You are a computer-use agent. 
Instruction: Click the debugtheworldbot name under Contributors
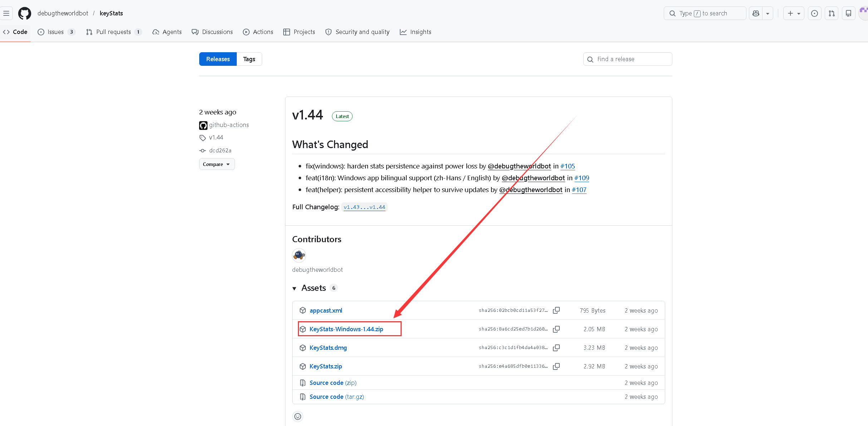(x=317, y=270)
